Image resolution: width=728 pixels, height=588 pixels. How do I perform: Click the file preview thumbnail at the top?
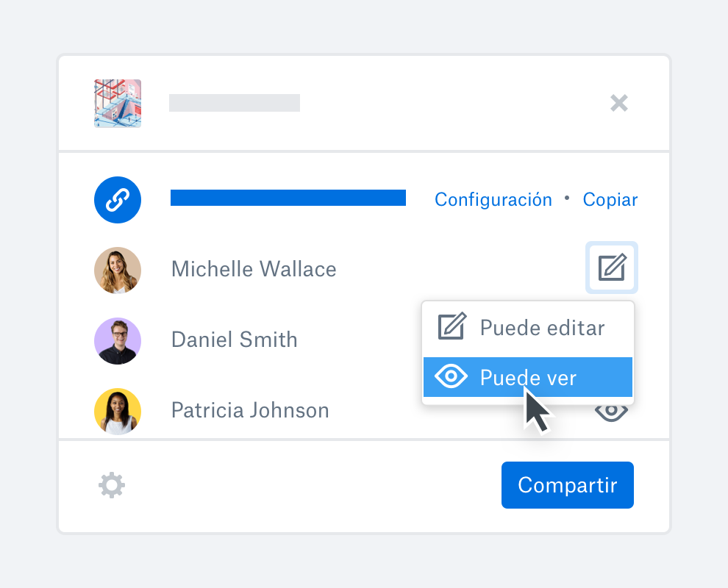point(117,103)
